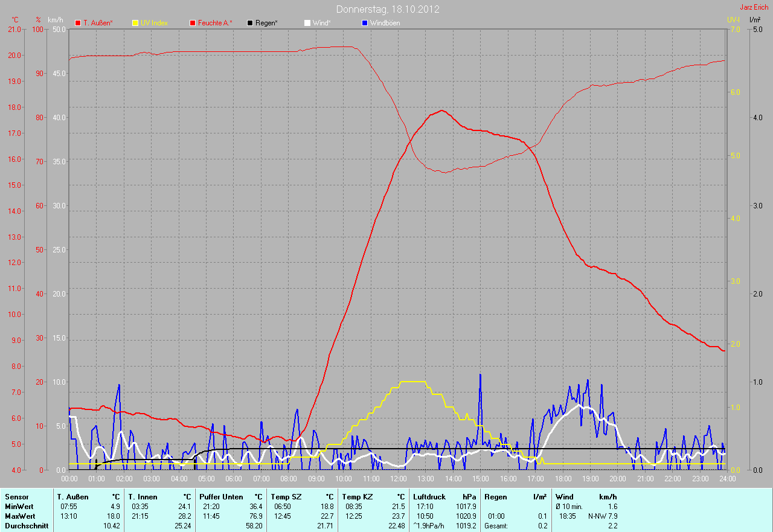Image resolution: width=773 pixels, height=532 pixels.
Task: Click the T. Innen average '25.24'
Action: point(182,526)
